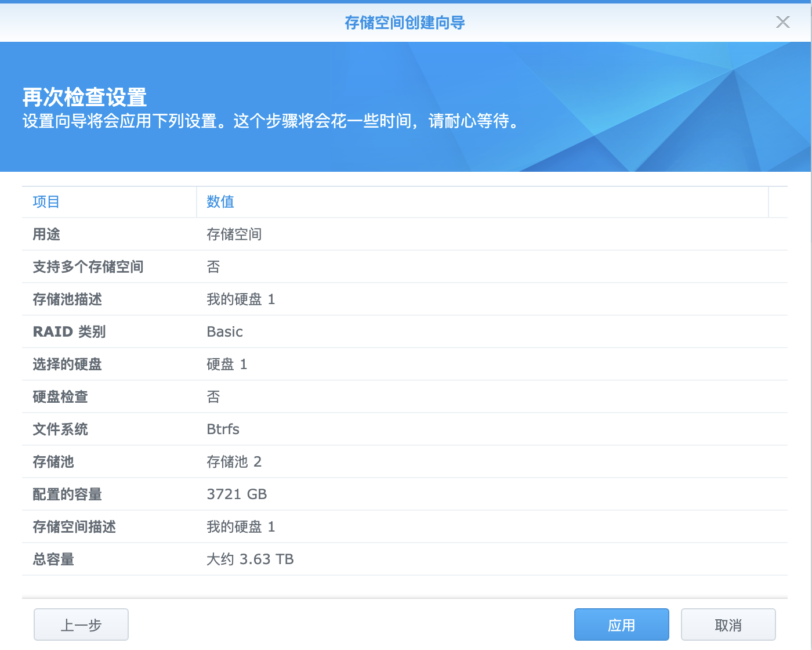Click the 否 value for 硬盘检查
This screenshot has width=812, height=650.
coord(213,397)
